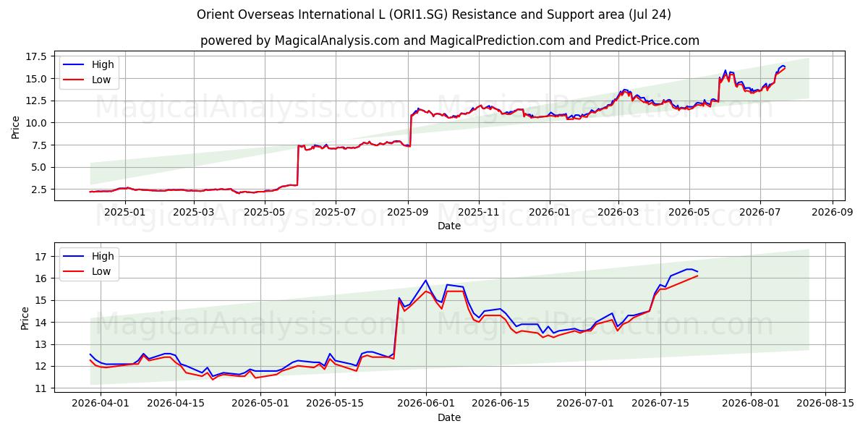Click the '2025-11' tick label
Viewport: 868px width, 434px height.
click(x=478, y=212)
